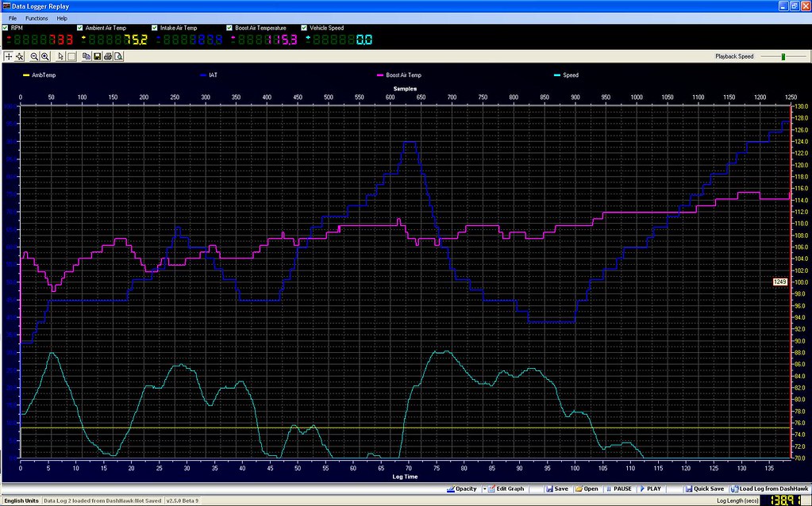Click the zoom out magnifier

coord(34,56)
